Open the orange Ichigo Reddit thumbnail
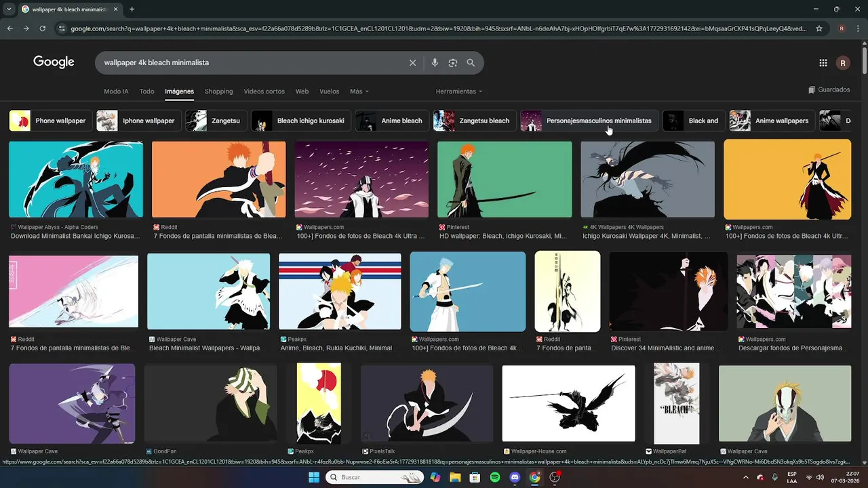 pos(219,180)
